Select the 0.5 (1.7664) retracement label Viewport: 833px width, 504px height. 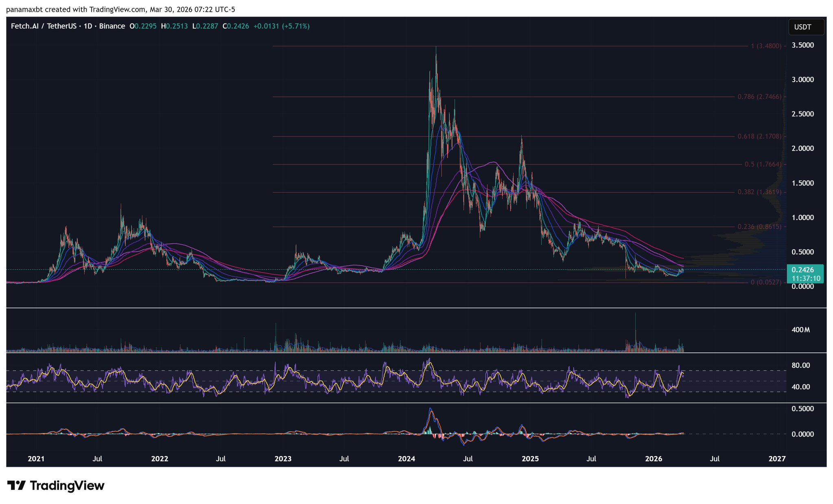[x=763, y=164]
